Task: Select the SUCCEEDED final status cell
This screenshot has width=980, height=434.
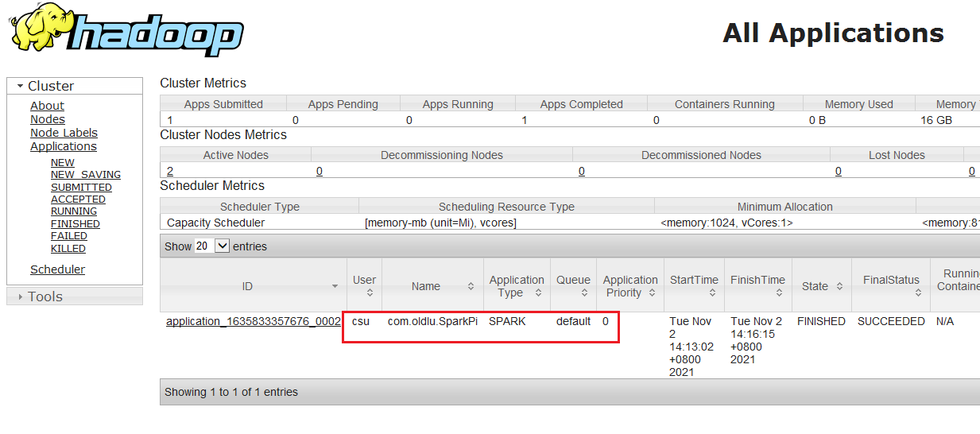Action: 891,321
